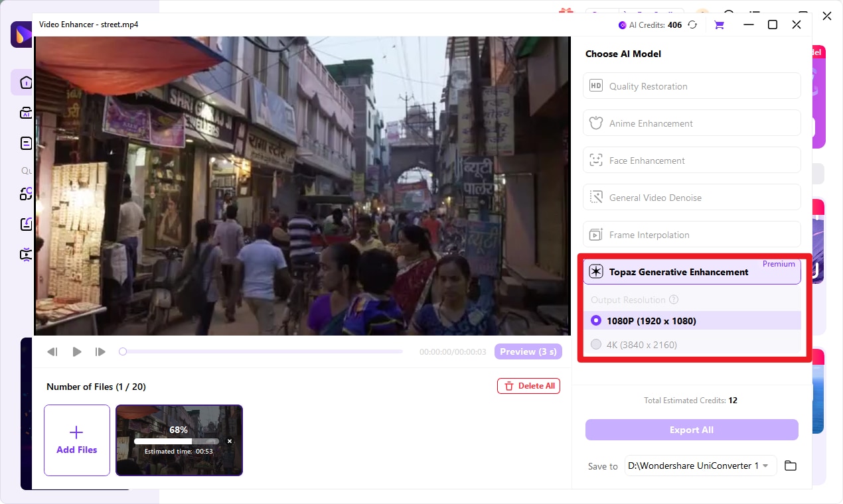Click Export All to start enhancement
Screen dimensions: 843x504
click(691, 429)
